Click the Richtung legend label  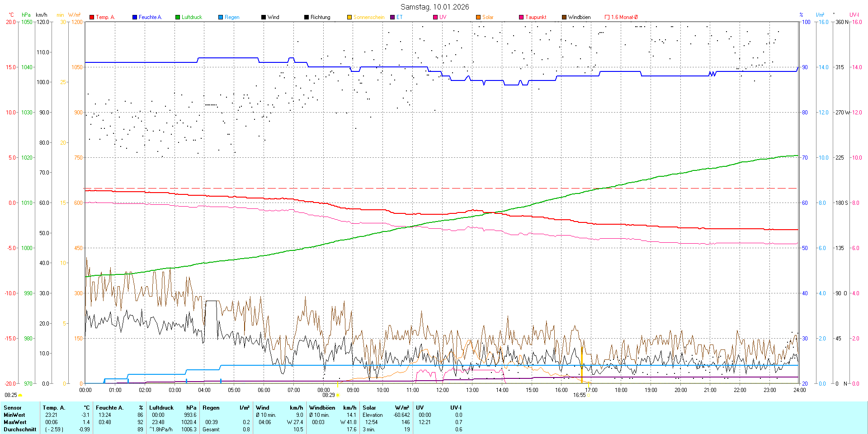coord(320,17)
